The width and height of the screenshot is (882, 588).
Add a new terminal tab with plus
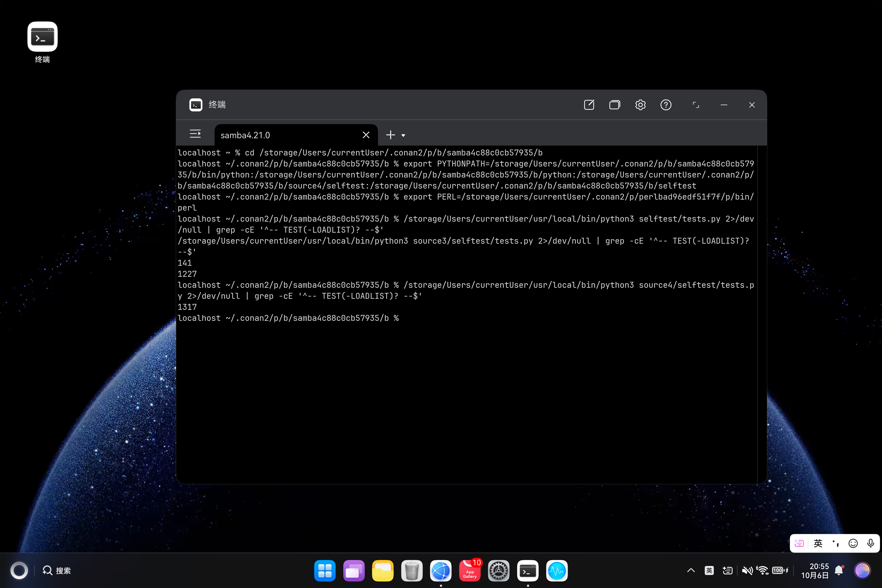tap(391, 135)
